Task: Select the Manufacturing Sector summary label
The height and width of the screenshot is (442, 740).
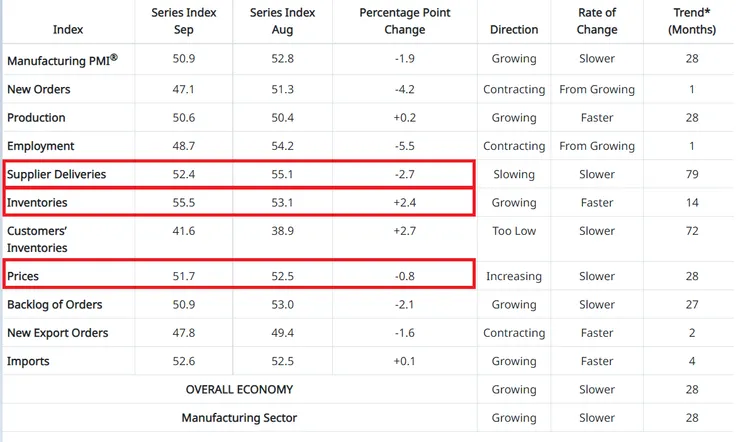Action: click(x=239, y=418)
